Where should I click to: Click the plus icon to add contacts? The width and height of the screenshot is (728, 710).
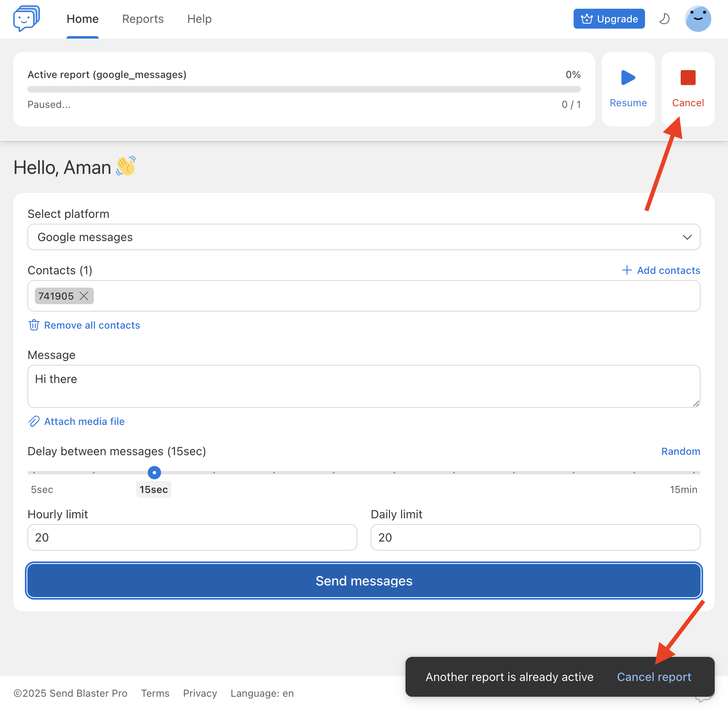627,270
